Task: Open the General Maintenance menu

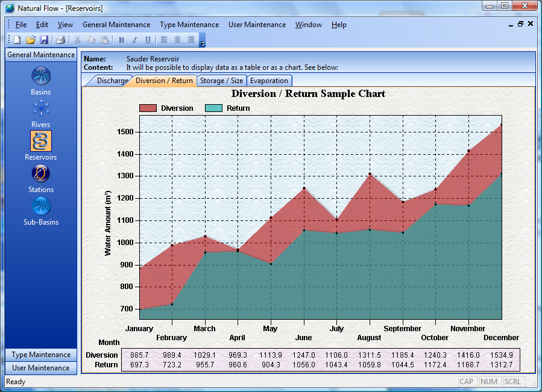Action: [116, 25]
